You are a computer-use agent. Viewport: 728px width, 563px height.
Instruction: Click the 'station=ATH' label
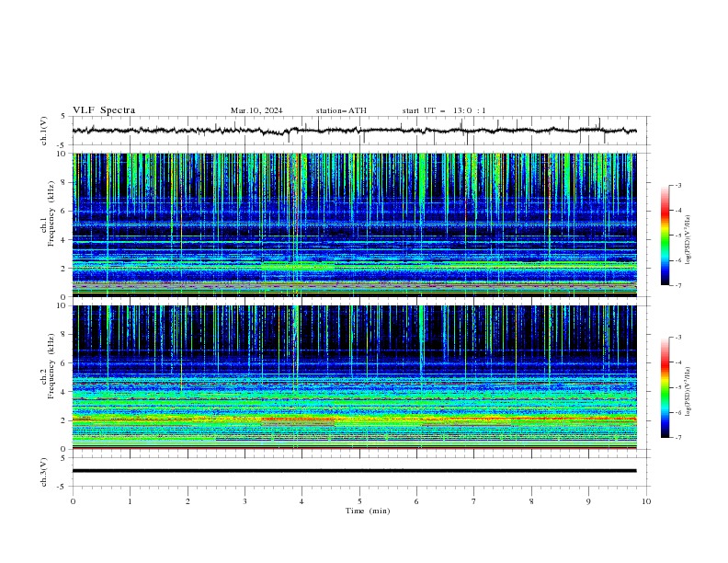point(341,110)
